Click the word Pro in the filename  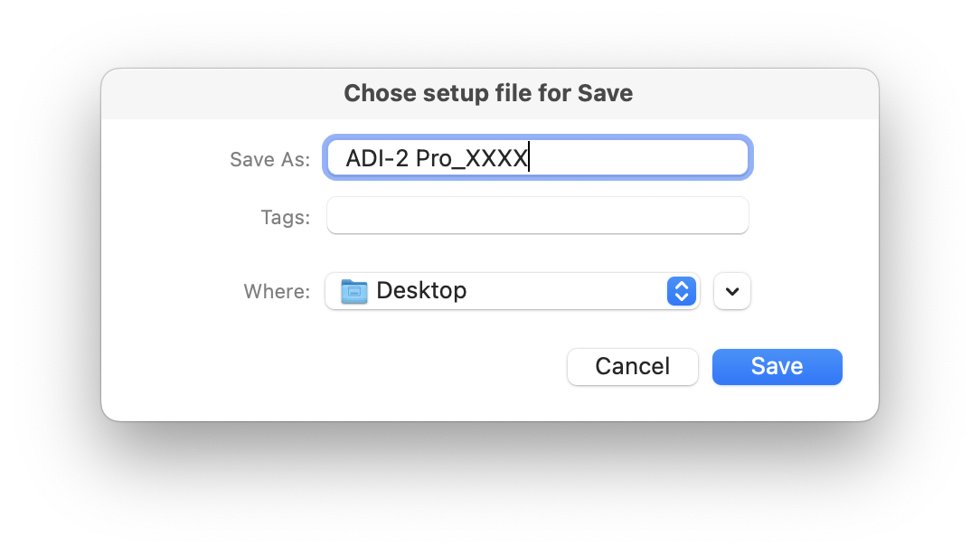coord(434,158)
